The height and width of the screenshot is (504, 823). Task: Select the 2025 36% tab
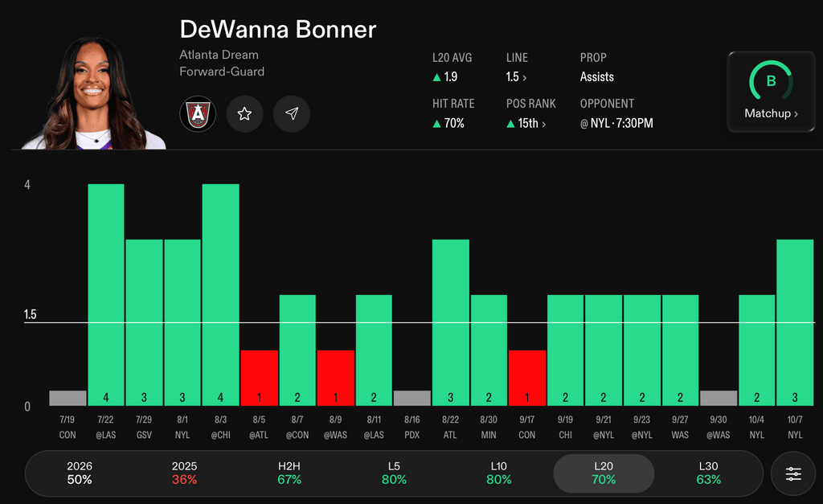point(184,473)
